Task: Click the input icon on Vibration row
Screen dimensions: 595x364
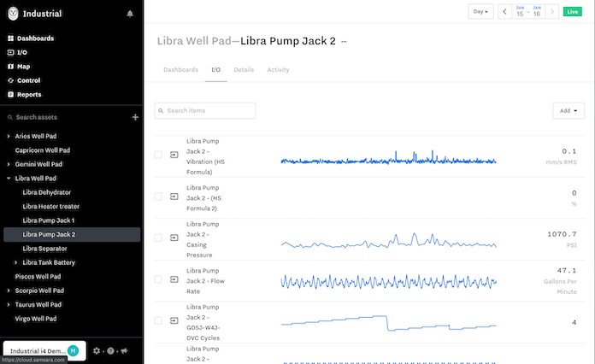Action: click(174, 155)
